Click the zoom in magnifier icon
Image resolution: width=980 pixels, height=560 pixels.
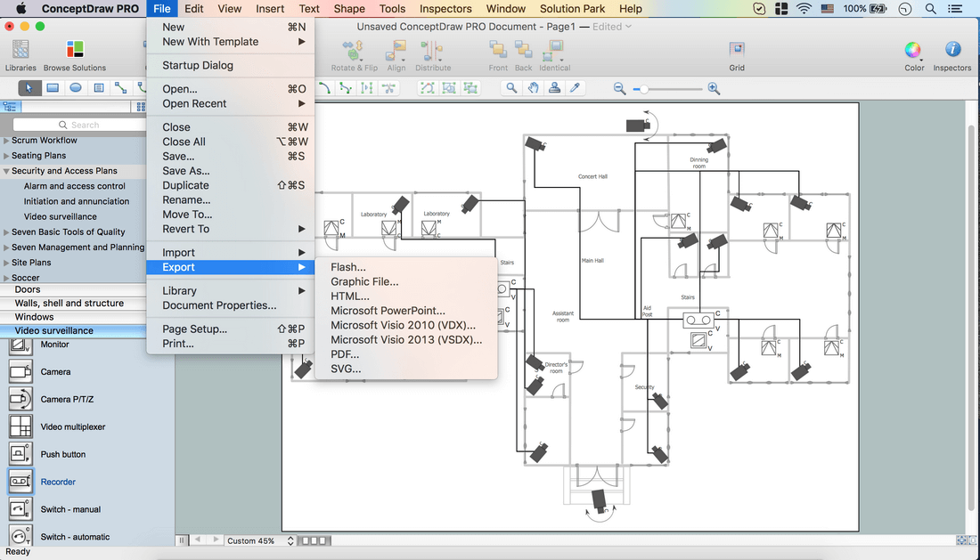[x=714, y=88]
